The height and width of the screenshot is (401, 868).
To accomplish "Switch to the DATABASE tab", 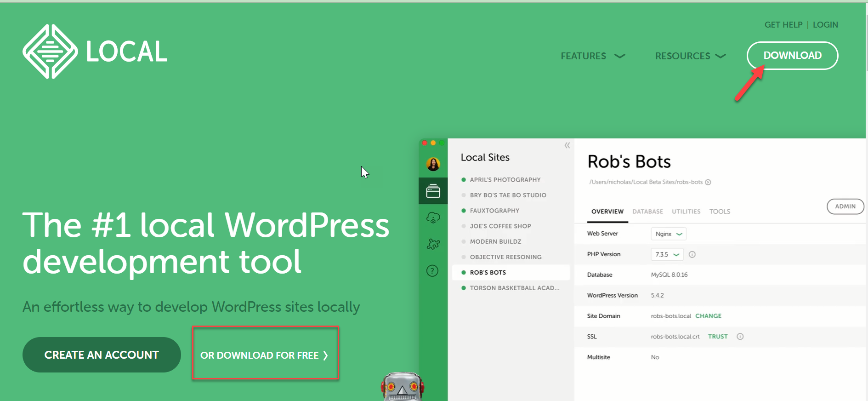I will [647, 212].
